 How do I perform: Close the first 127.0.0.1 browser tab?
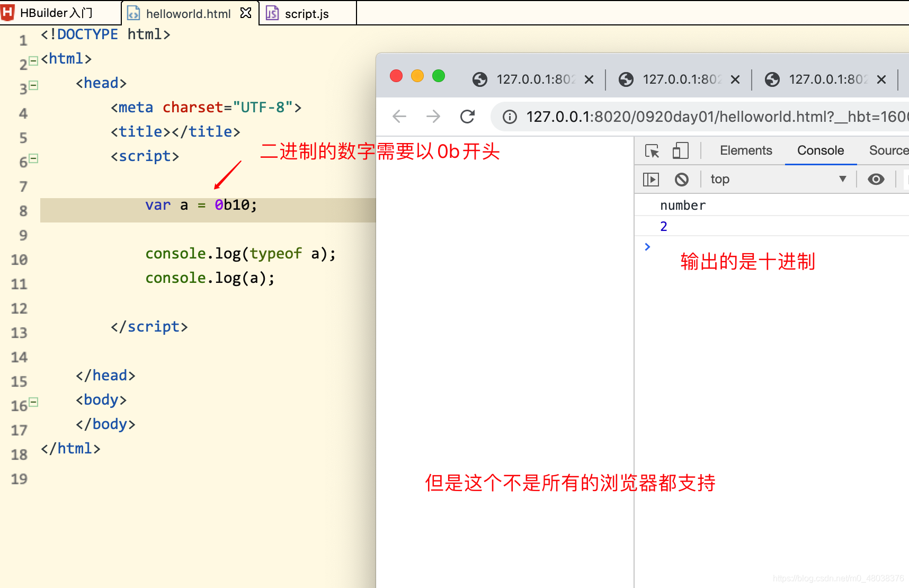point(589,79)
